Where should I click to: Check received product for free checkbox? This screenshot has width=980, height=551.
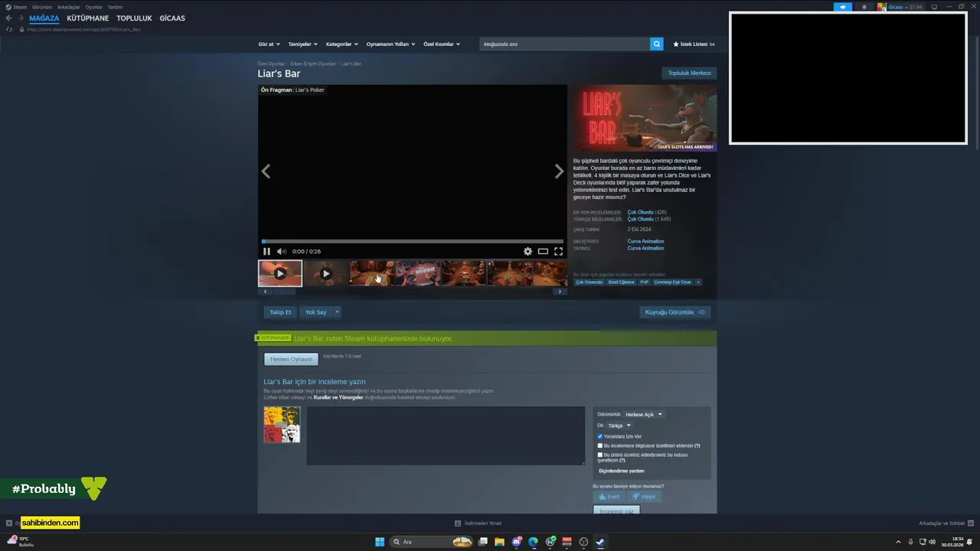(x=600, y=455)
